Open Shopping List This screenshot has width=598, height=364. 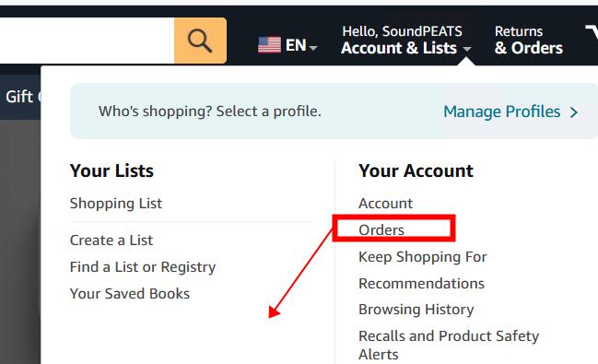[116, 204]
